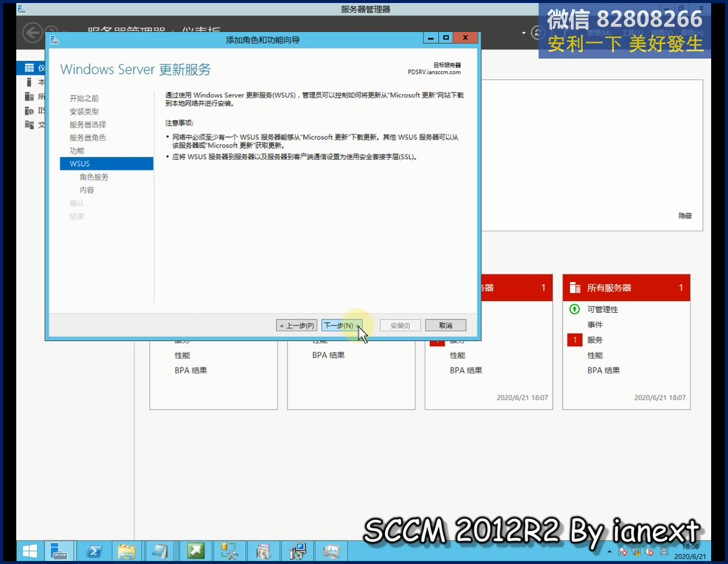Click the 注意事项 label in the wizard

point(179,123)
